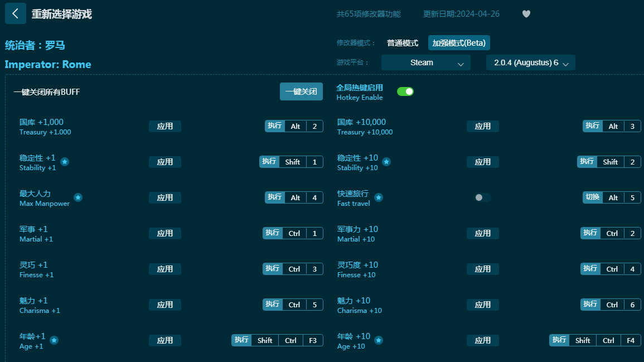
Task: Click the 共65项修改器功能 text
Action: click(x=369, y=14)
